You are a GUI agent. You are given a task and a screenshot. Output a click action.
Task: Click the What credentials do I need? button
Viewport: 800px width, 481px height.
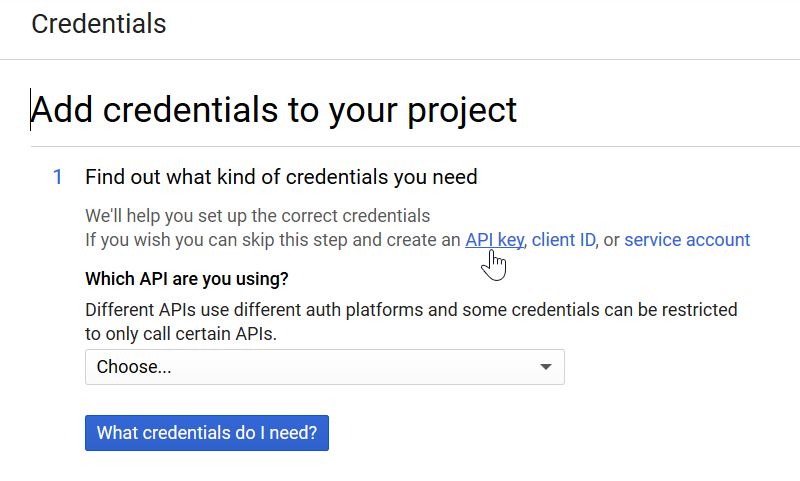tap(207, 433)
